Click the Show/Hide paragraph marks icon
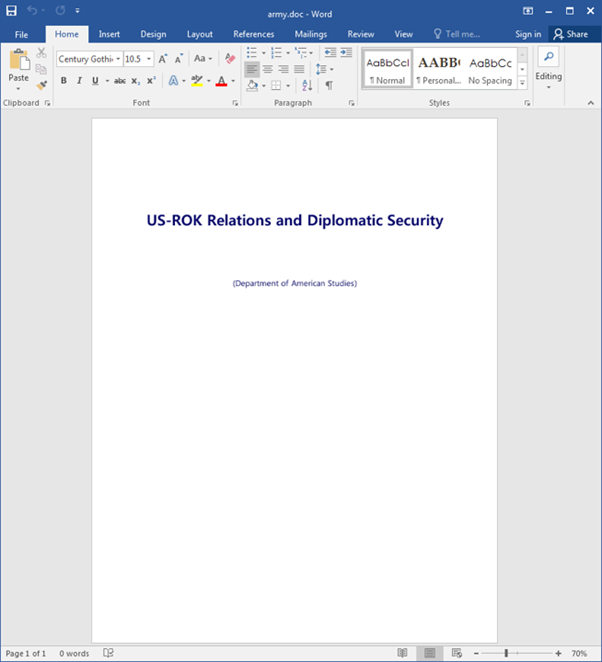This screenshot has width=602, height=662. 329,86
